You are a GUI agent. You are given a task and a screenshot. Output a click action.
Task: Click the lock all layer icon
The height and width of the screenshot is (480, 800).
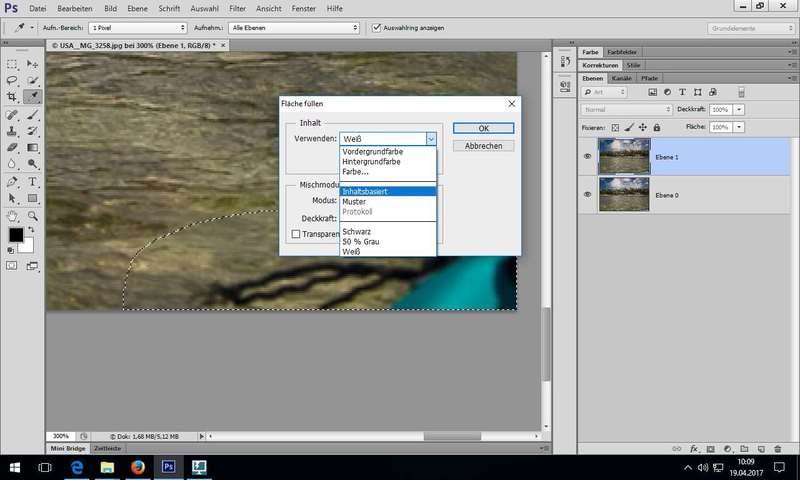(x=656, y=127)
